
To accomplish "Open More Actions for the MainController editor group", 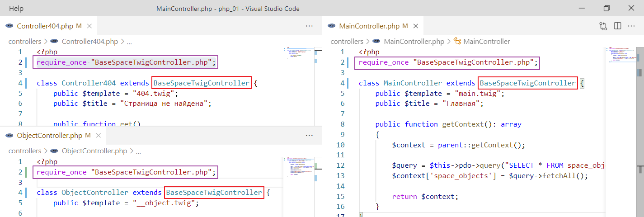I will [631, 26].
